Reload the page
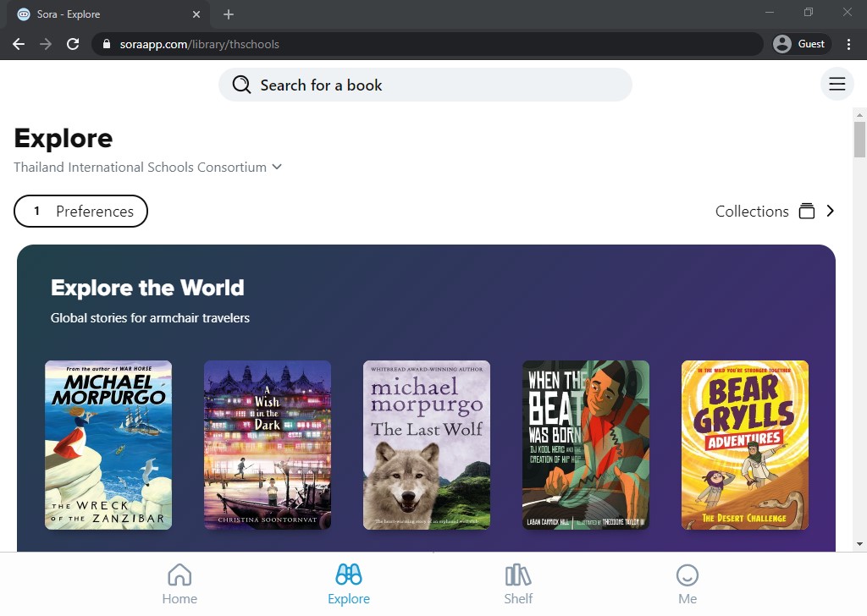Screen dimensions: 867x616 pyautogui.click(x=73, y=44)
